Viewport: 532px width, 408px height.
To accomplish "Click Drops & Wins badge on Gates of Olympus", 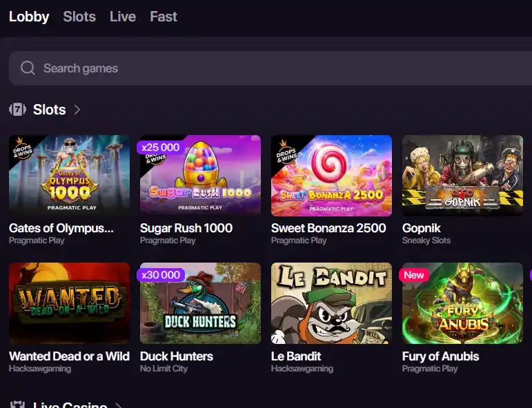I will click(x=22, y=149).
